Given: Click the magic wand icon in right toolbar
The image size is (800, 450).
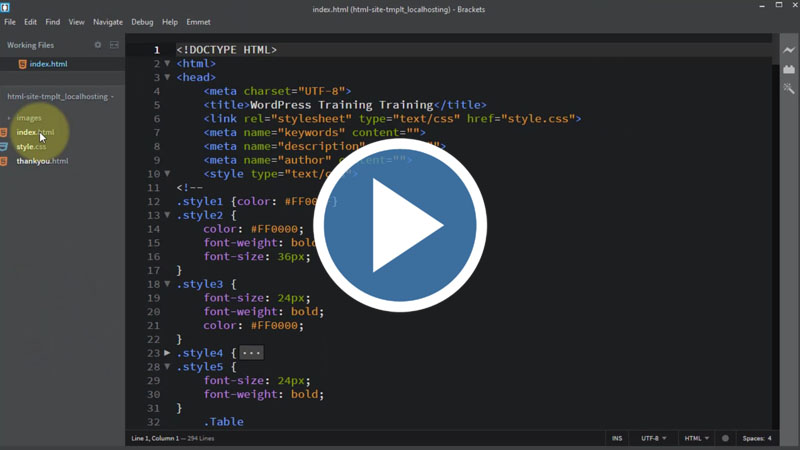Looking at the screenshot, I should [x=789, y=88].
